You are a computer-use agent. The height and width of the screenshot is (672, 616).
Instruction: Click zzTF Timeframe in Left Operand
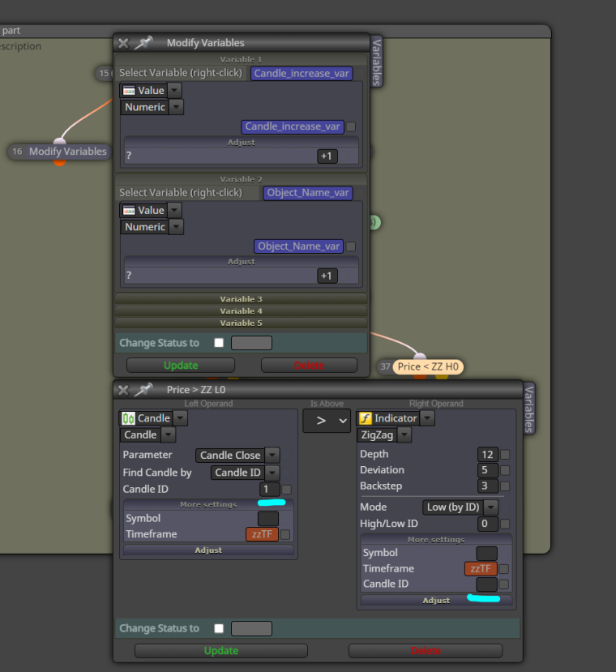263,534
